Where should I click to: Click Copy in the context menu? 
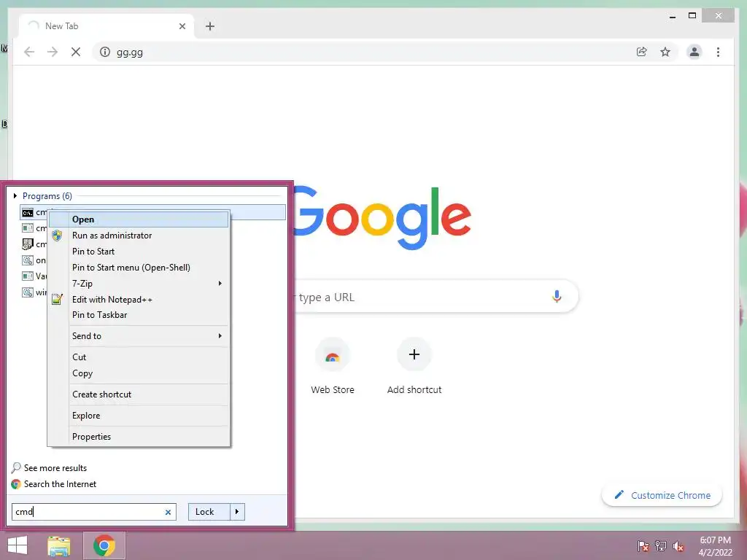tap(139, 373)
